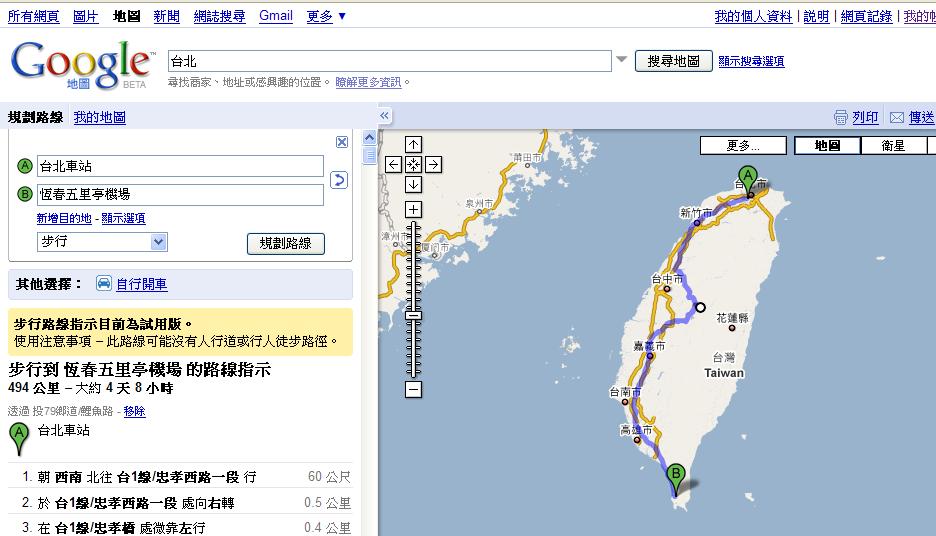Open 顯示搜尋選項 link
The height and width of the screenshot is (536, 936).
click(751, 61)
